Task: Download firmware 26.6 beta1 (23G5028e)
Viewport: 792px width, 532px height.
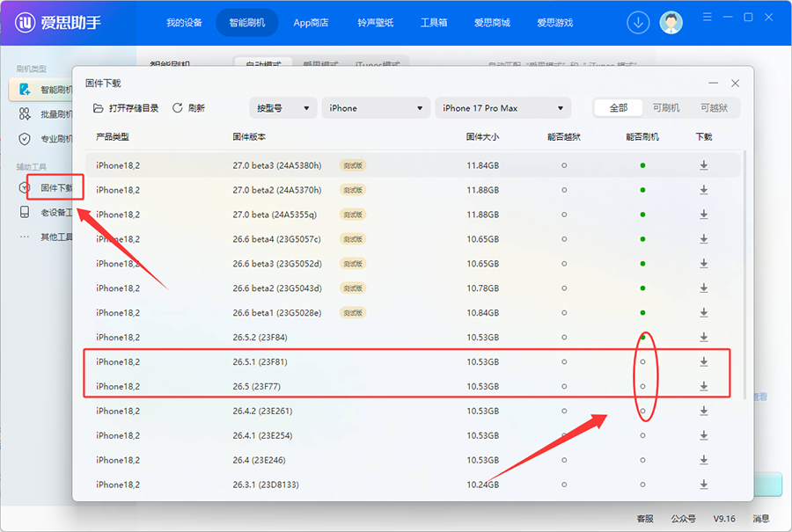Action: click(704, 313)
